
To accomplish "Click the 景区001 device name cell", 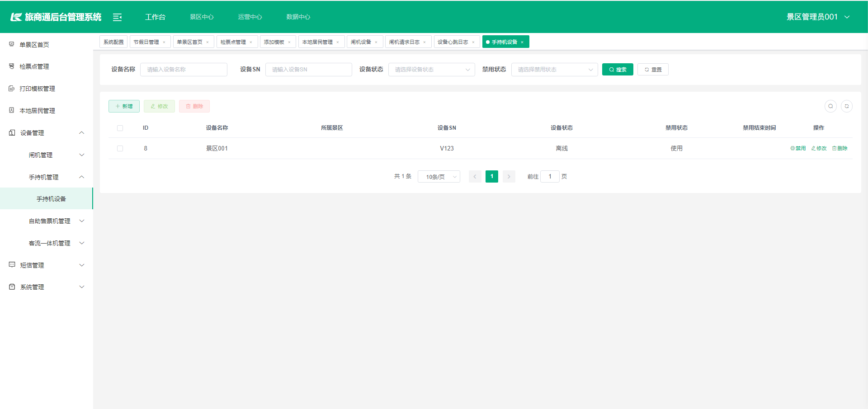I will [x=217, y=148].
